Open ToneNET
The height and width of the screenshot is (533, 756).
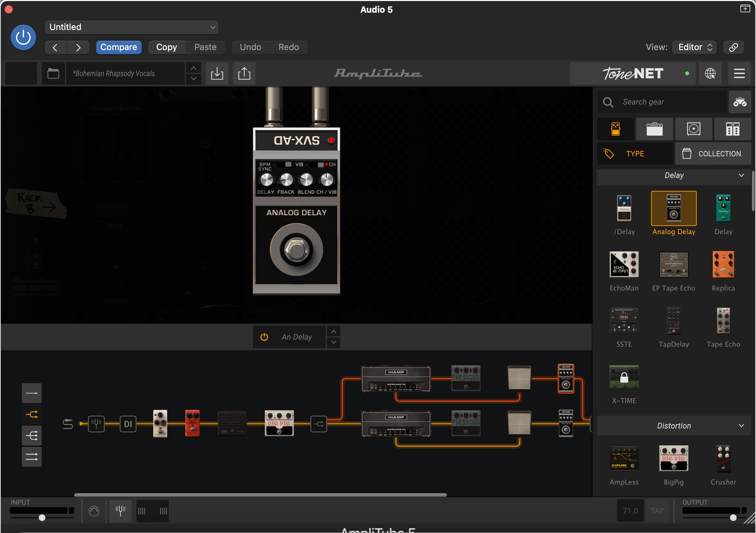click(632, 73)
